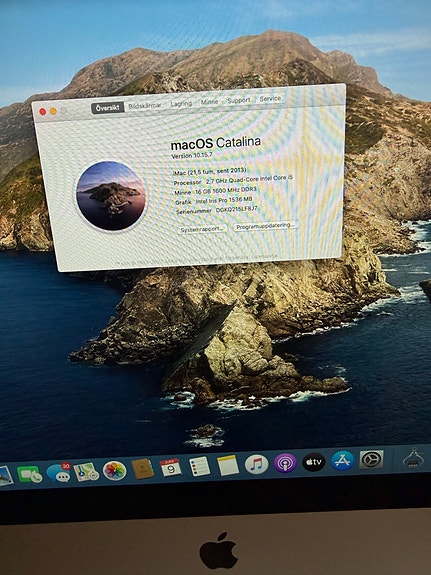Open System Preferences from the dock
Viewport: 431px width, 575px height.
(x=371, y=459)
